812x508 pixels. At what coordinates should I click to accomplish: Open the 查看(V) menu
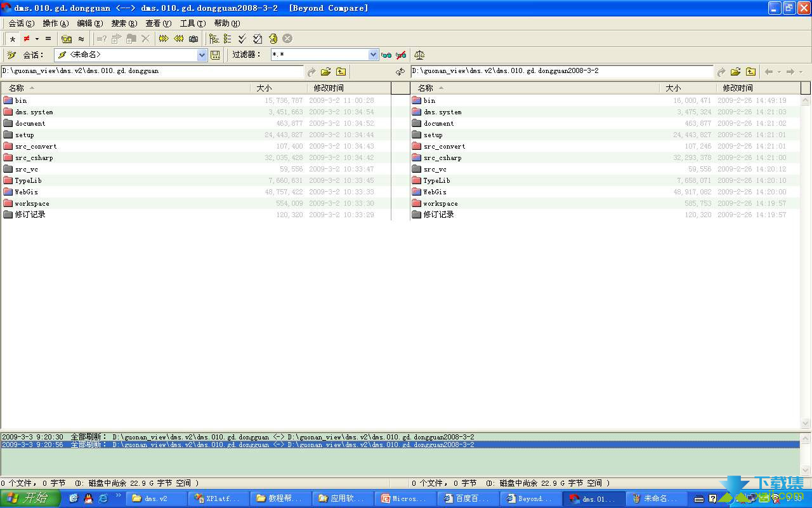(159, 23)
